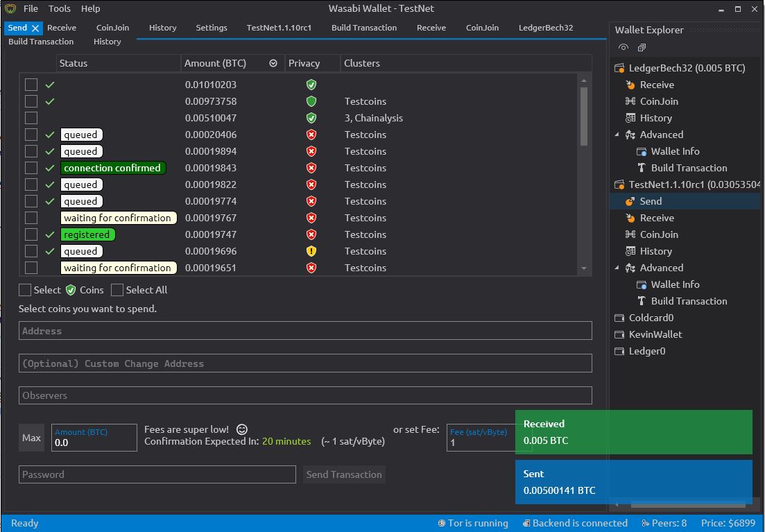Check the box for the 0.00019767 coin

tap(31, 218)
